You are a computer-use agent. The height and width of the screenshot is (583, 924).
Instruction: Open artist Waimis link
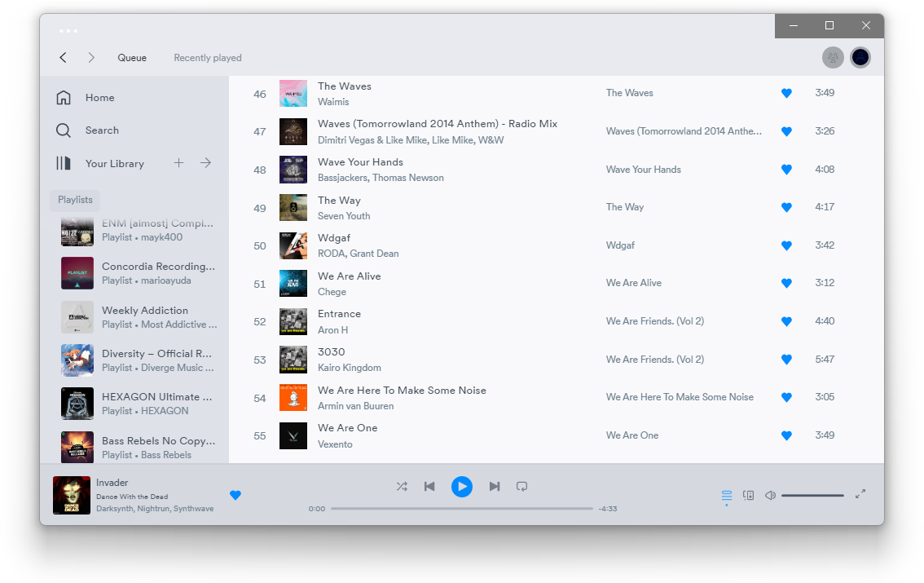pyautogui.click(x=333, y=102)
